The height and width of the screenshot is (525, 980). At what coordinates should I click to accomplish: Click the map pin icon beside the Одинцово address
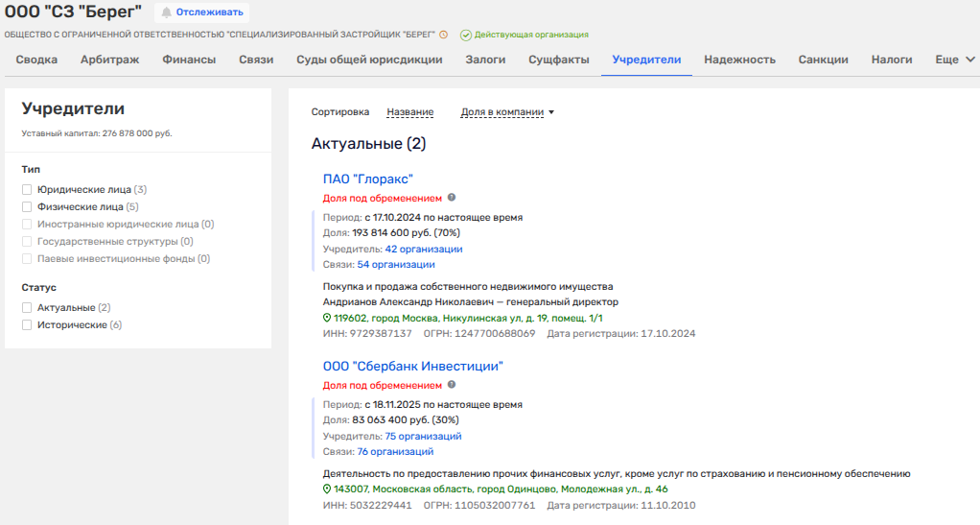tap(327, 489)
